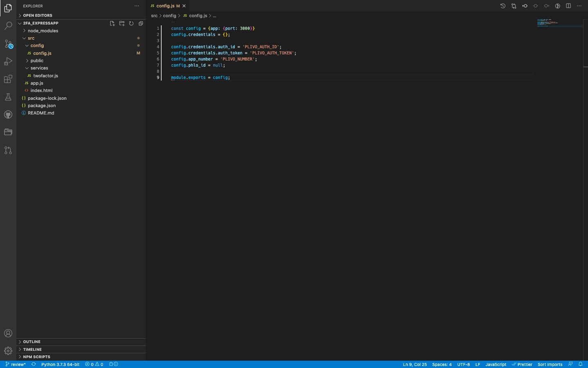Open README.md from the explorer
Viewport: 588px width, 368px height.
click(41, 113)
